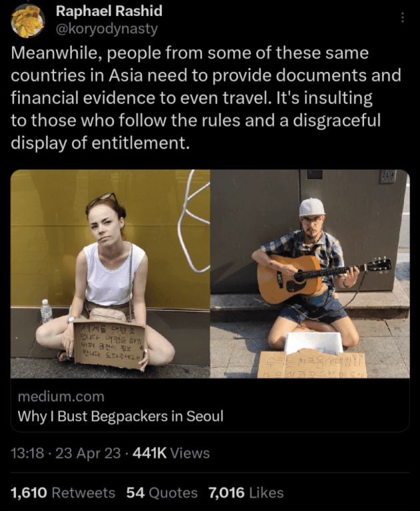
Task: Open the @koryodynasty handle link
Action: pyautogui.click(x=106, y=29)
